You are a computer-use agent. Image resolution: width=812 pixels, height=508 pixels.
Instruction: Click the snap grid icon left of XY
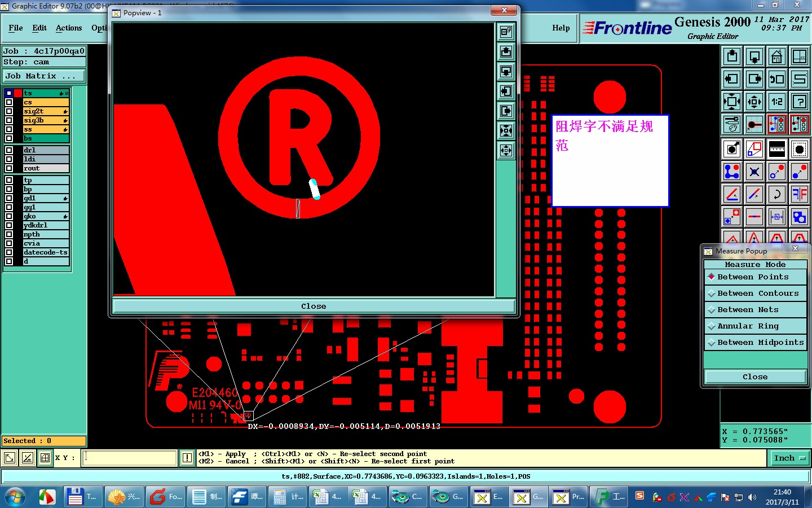45,458
